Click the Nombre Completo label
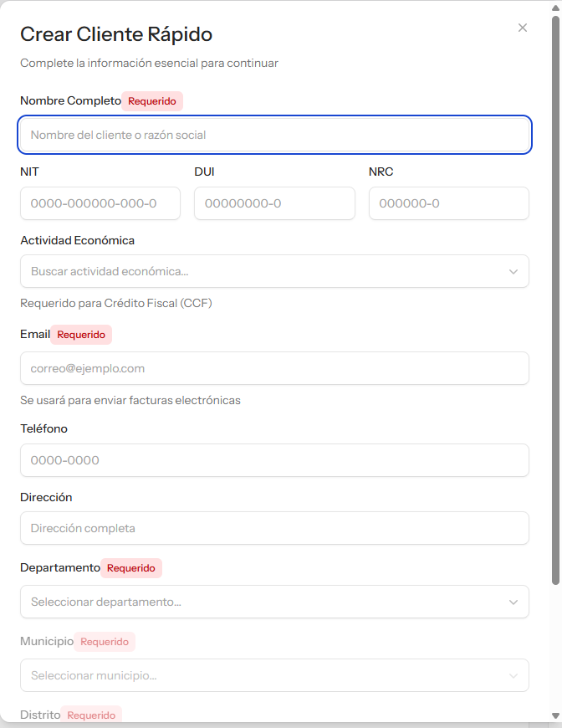Viewport: 562px width, 728px height. point(70,100)
